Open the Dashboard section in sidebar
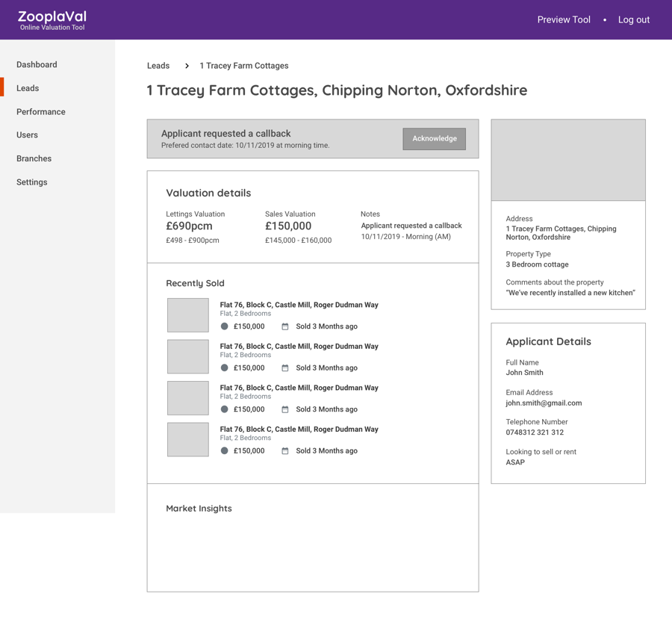This screenshot has height=623, width=672. pos(37,65)
